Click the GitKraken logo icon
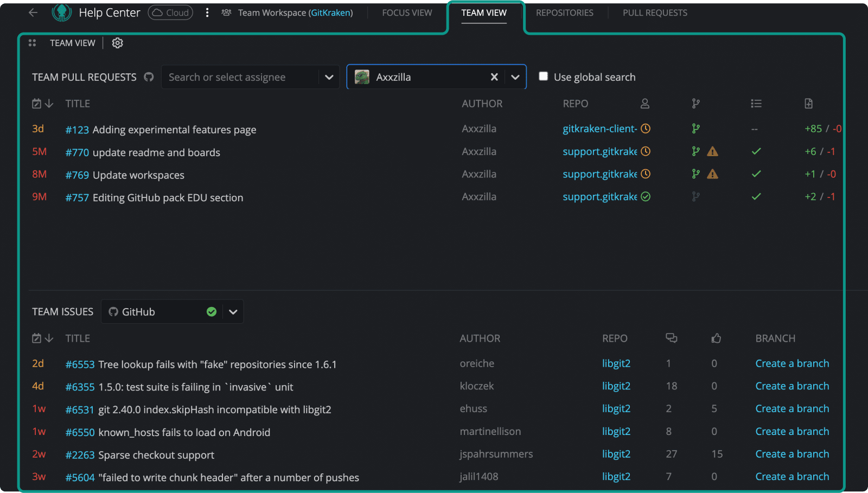This screenshot has height=493, width=868. pos(61,12)
